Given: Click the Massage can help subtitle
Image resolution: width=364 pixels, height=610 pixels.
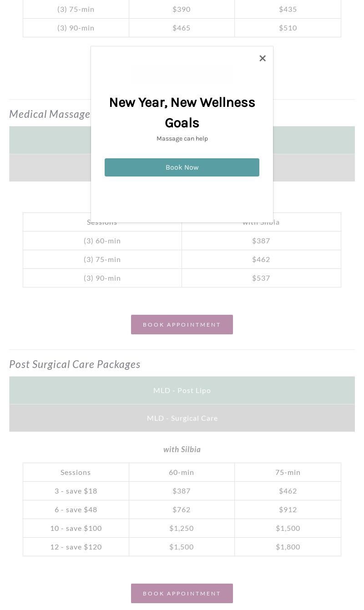Looking at the screenshot, I should [x=182, y=139].
